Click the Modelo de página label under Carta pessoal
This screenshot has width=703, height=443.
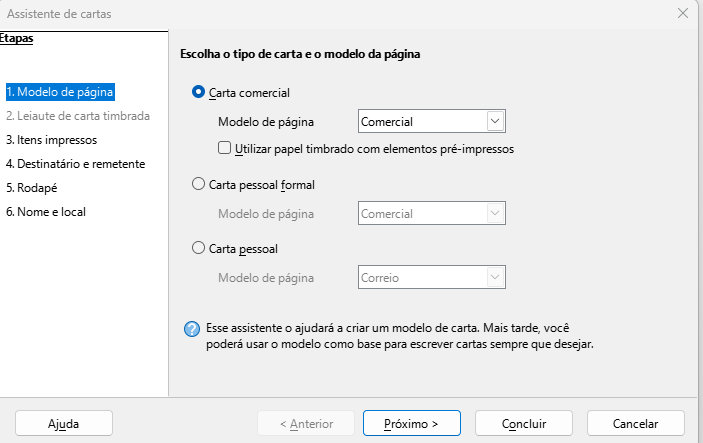[x=266, y=278]
